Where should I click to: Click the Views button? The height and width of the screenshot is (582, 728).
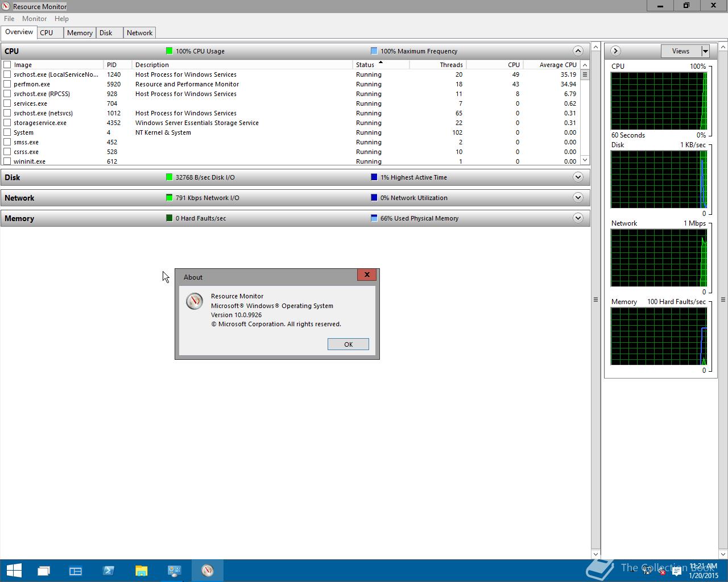click(681, 51)
